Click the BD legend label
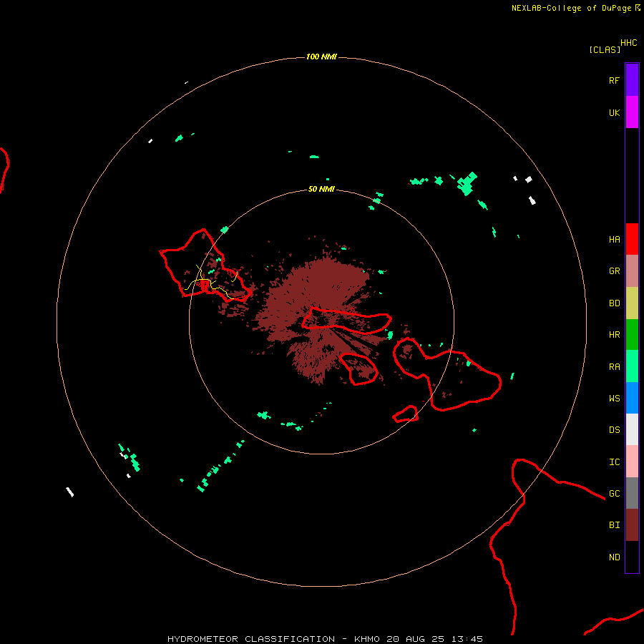 [x=614, y=303]
